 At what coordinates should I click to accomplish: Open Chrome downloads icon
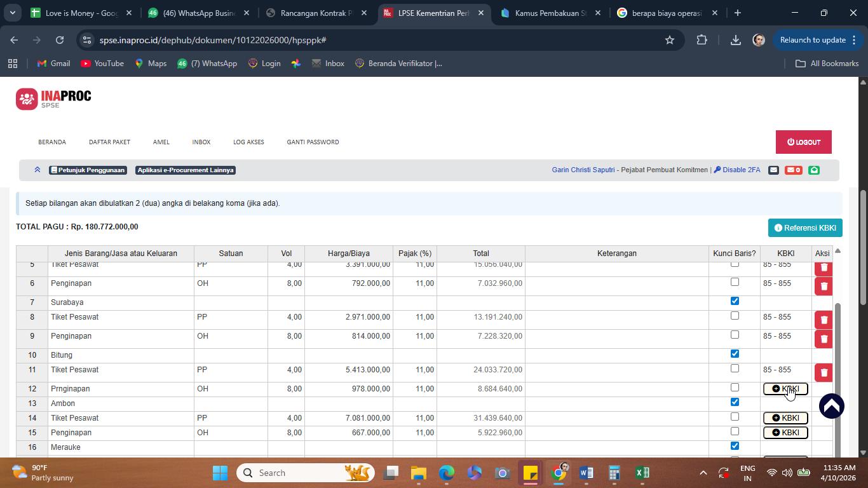[735, 40]
